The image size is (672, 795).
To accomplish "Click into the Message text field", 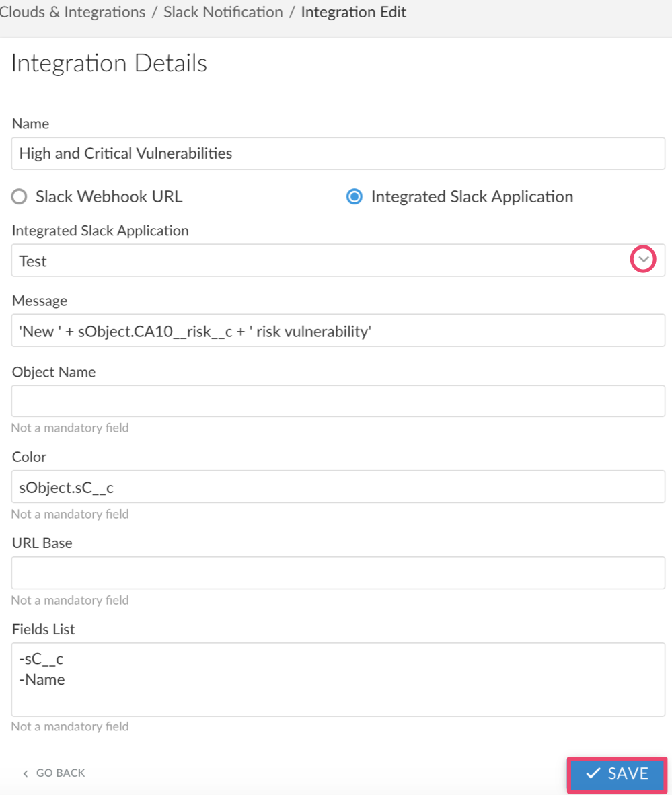I will pos(338,330).
